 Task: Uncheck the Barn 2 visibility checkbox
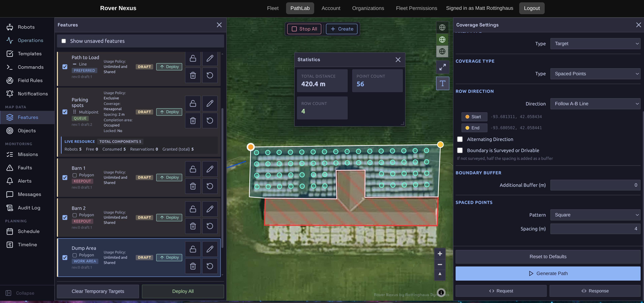65,217
